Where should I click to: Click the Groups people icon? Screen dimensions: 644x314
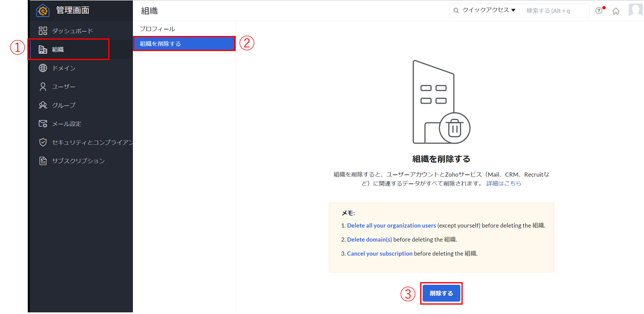click(x=43, y=105)
